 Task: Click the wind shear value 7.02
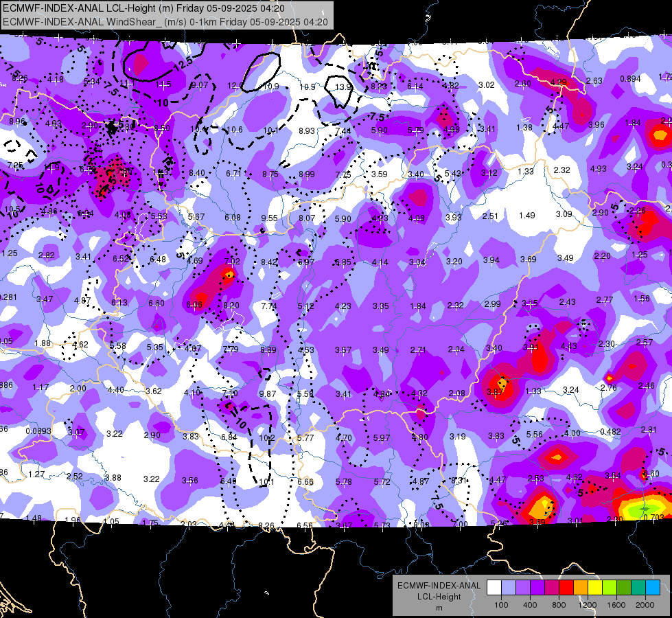click(x=232, y=261)
